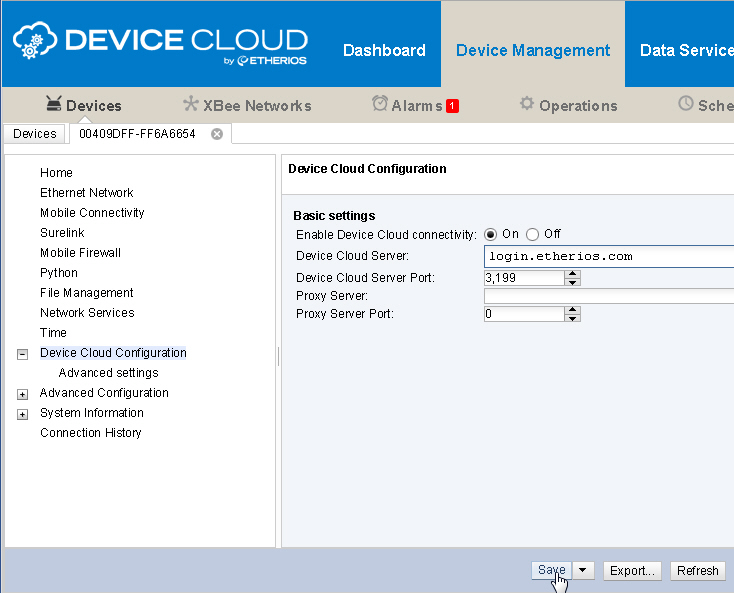
Task: Select the On radio button for connectivity
Action: coord(491,234)
